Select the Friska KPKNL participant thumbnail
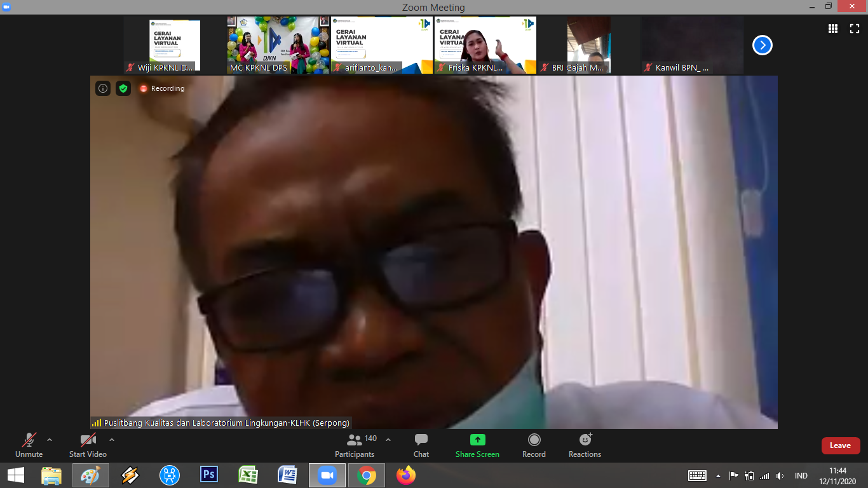 485,45
